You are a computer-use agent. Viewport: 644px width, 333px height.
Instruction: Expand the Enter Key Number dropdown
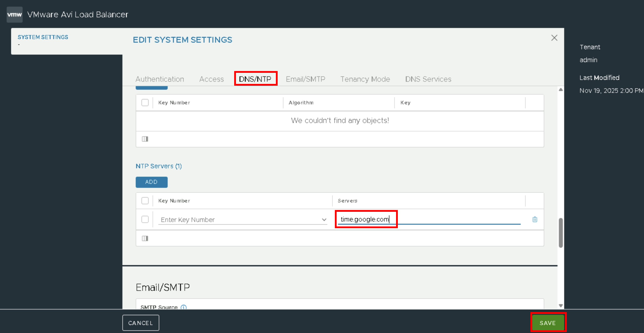click(x=243, y=220)
